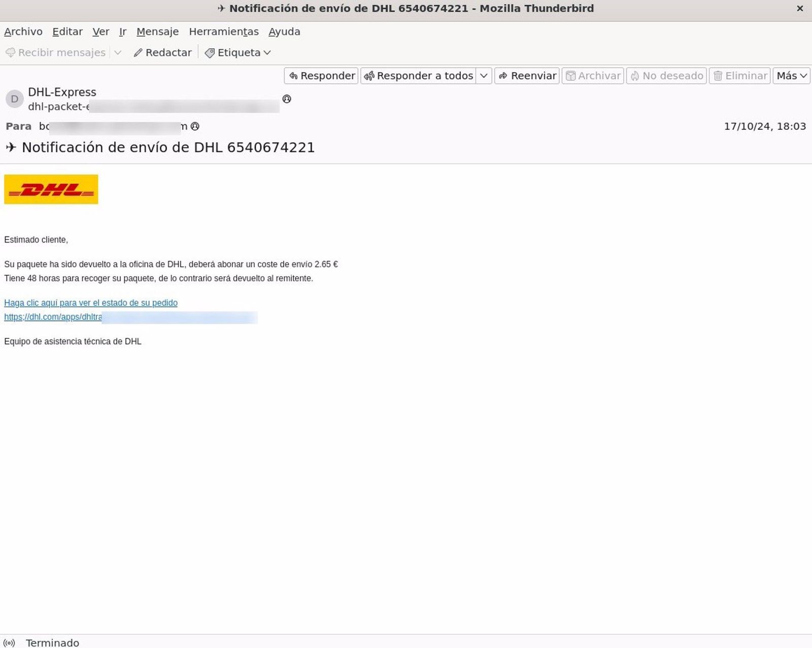Image resolution: width=812 pixels, height=648 pixels.
Task: Start a new message with the Redactar pencil icon
Action: pyautogui.click(x=137, y=52)
